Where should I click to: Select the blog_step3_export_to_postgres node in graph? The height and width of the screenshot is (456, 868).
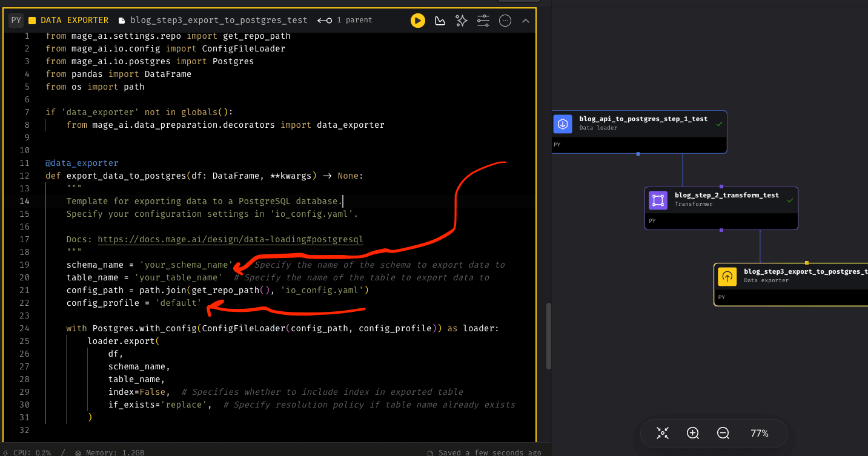tap(791, 285)
